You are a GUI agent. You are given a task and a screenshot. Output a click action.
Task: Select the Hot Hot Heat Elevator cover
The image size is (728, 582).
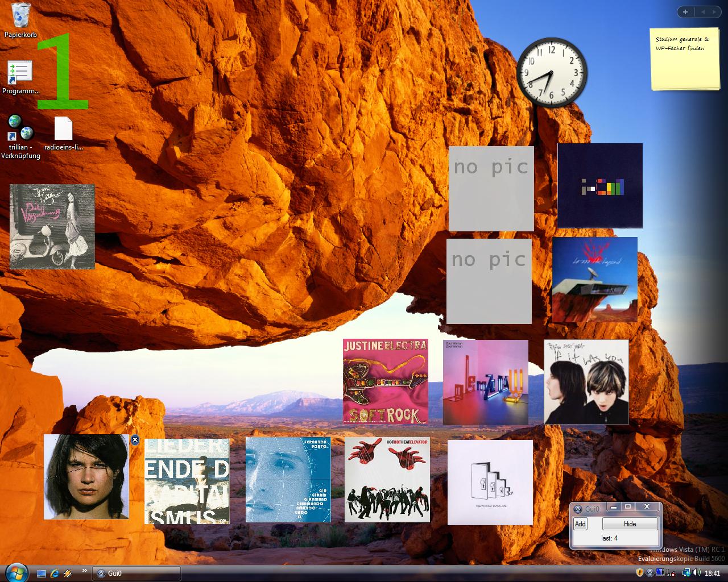click(387, 480)
